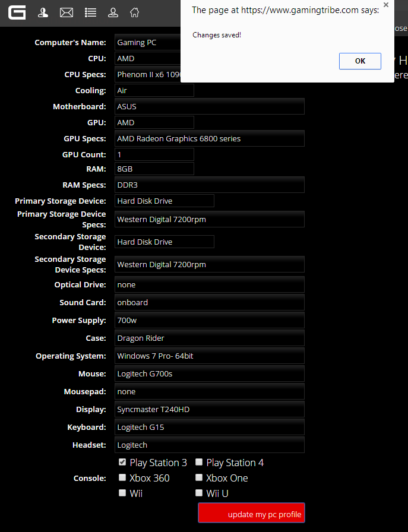Edit the Optical Drive field

[x=210, y=284]
